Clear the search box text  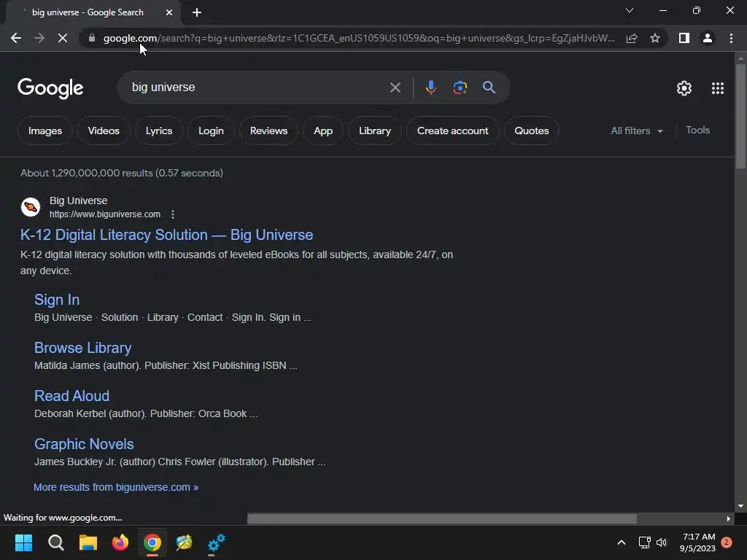(x=395, y=87)
